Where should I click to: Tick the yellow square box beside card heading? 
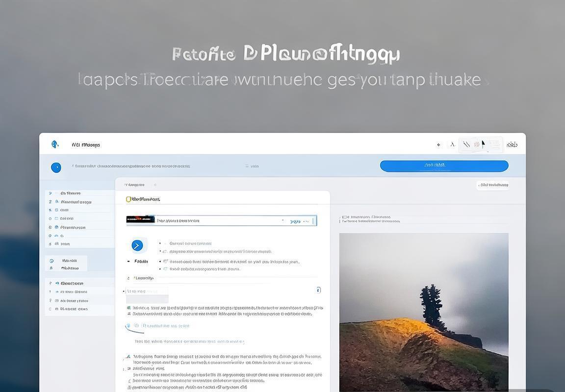pyautogui.click(x=128, y=199)
